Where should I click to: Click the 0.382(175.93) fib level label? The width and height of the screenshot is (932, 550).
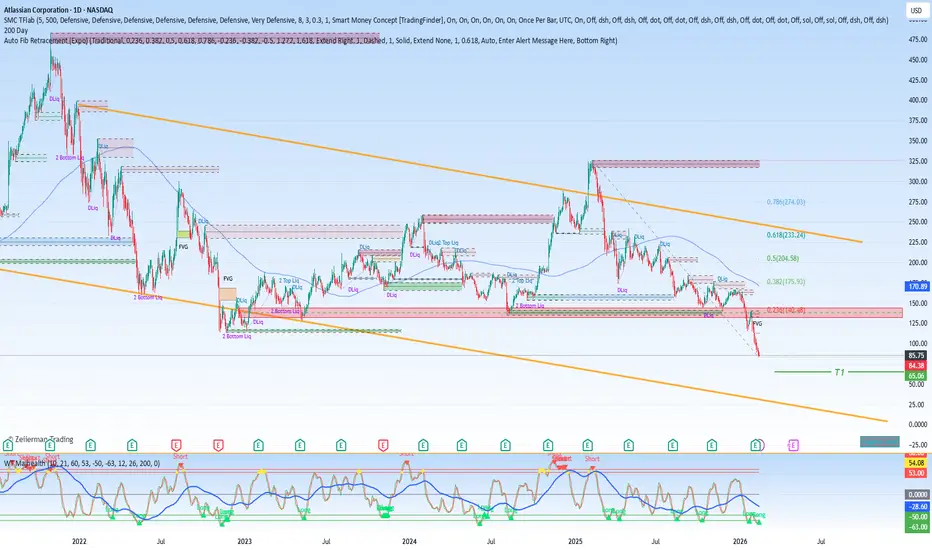coord(786,282)
